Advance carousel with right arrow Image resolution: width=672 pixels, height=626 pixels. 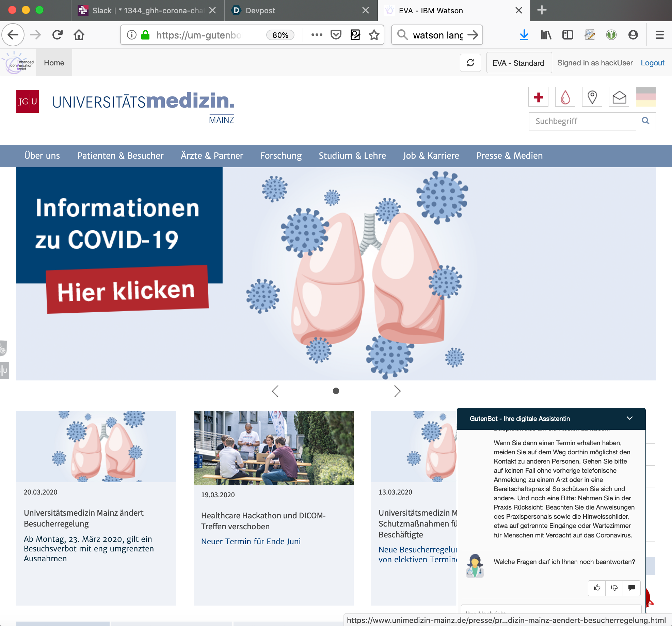[x=397, y=391]
